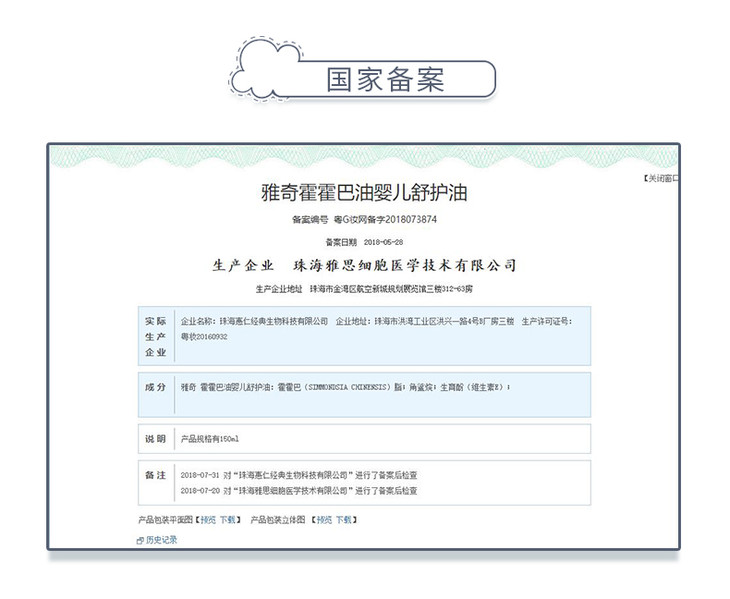
Task: Click the product title 雅奇霍霍巴油婴儿舒护油
Action: (364, 190)
